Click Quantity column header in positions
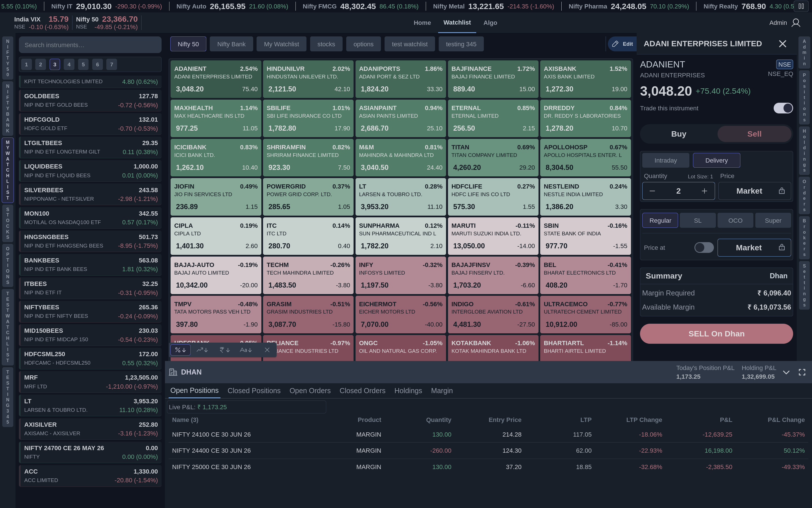812x508 pixels. click(x=438, y=420)
